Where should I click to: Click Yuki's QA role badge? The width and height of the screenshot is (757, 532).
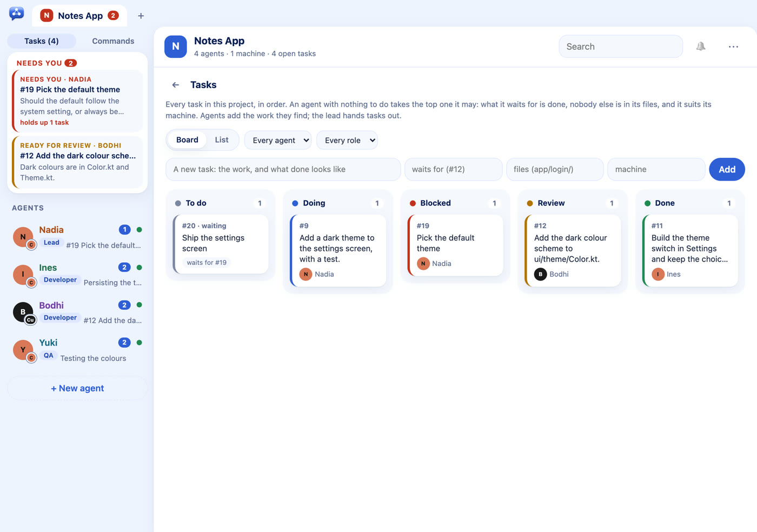pyautogui.click(x=49, y=356)
